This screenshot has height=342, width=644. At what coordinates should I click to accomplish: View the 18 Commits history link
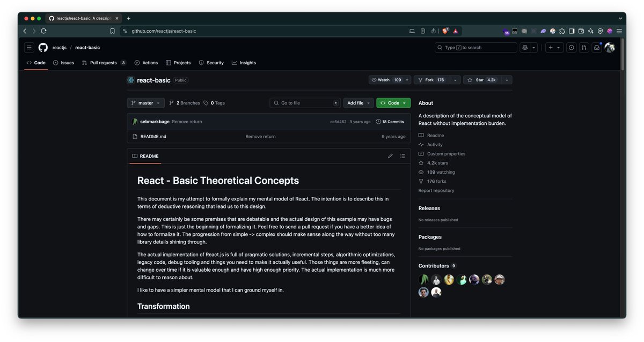[390, 122]
